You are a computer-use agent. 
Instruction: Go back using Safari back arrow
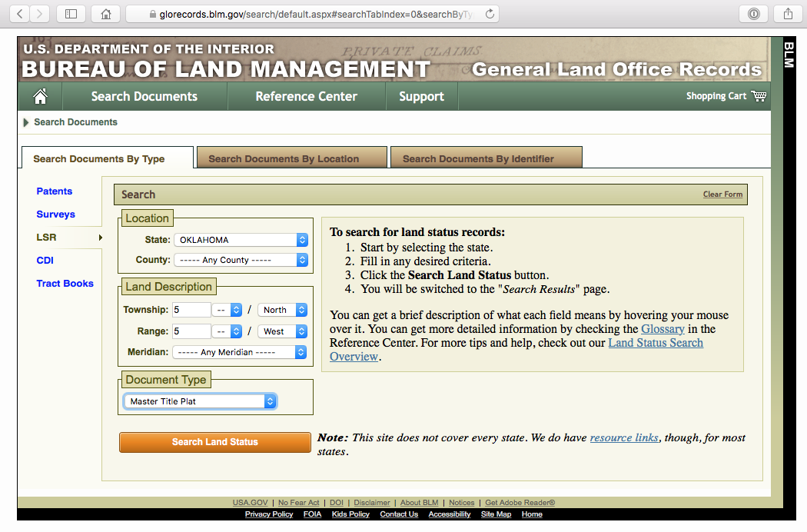coord(19,14)
